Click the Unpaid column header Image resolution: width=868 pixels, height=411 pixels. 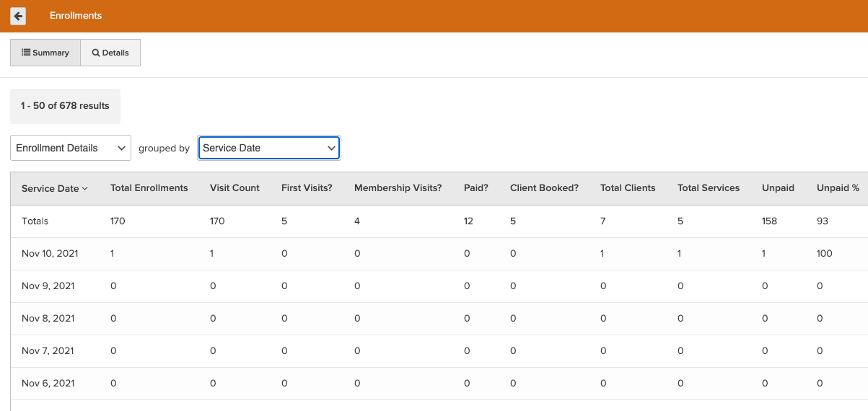click(x=778, y=188)
